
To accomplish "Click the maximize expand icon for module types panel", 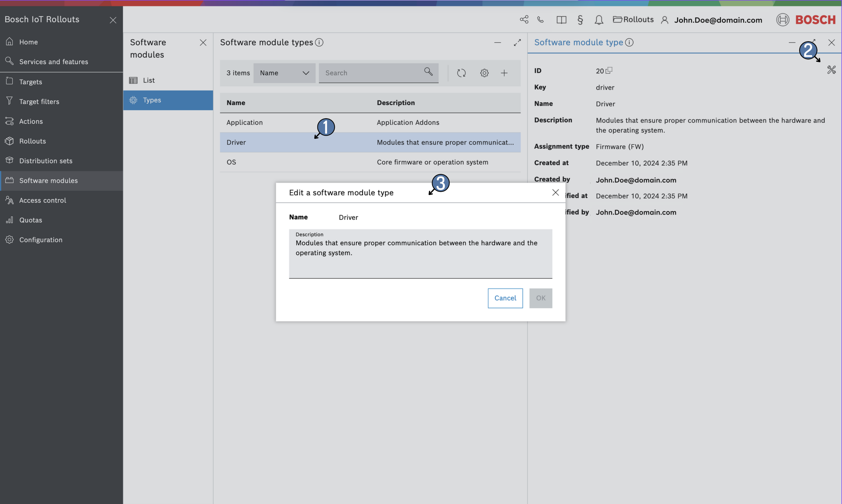I will pyautogui.click(x=517, y=43).
